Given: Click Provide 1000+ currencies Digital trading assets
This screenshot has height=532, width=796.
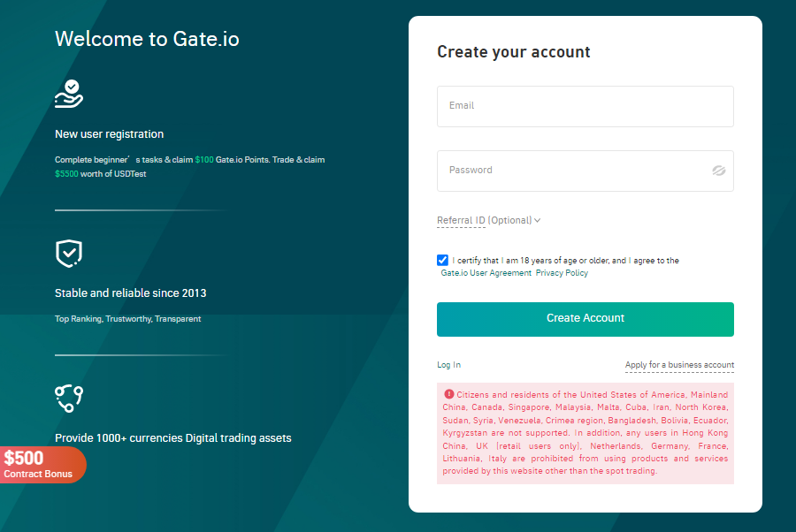Looking at the screenshot, I should coord(173,438).
